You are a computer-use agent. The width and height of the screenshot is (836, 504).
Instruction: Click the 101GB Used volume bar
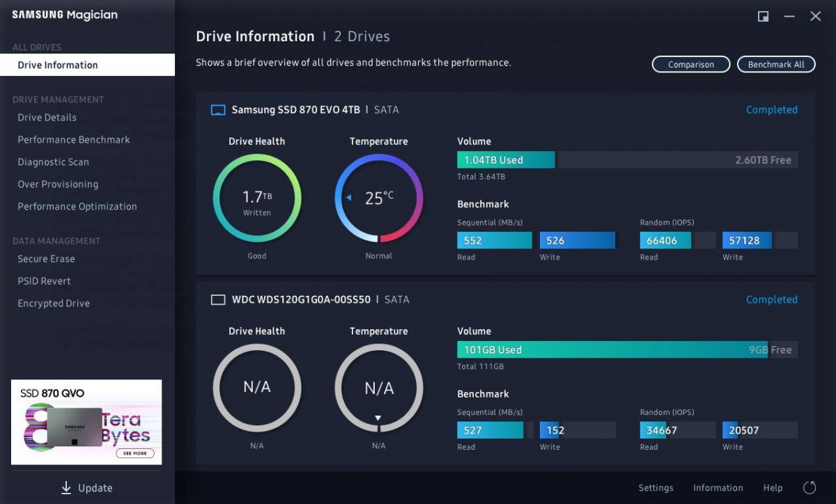[612, 350]
